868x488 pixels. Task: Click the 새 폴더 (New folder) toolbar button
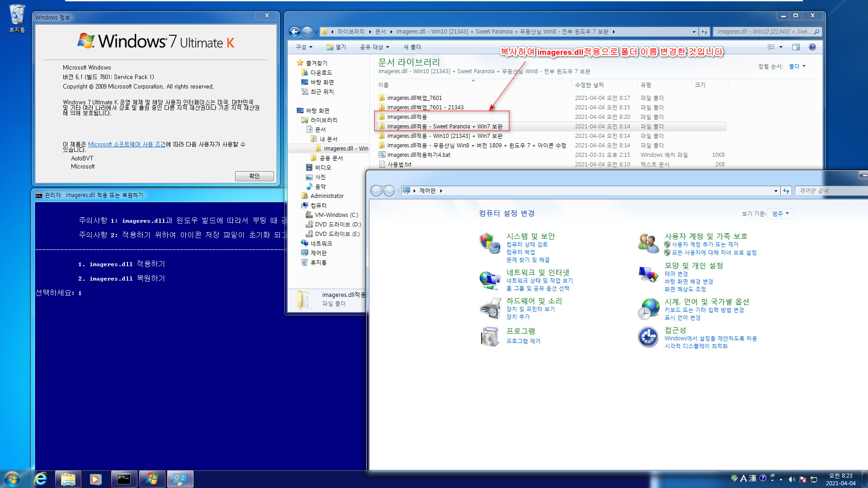pos(412,47)
